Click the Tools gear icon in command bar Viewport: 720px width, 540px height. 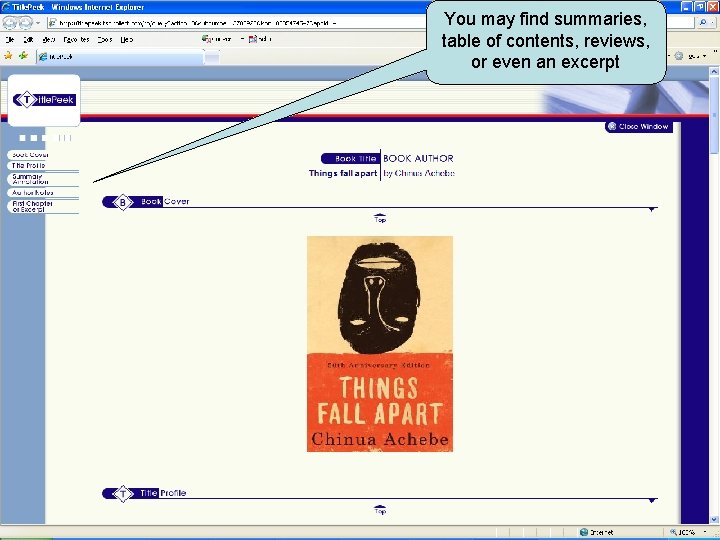[x=679, y=56]
